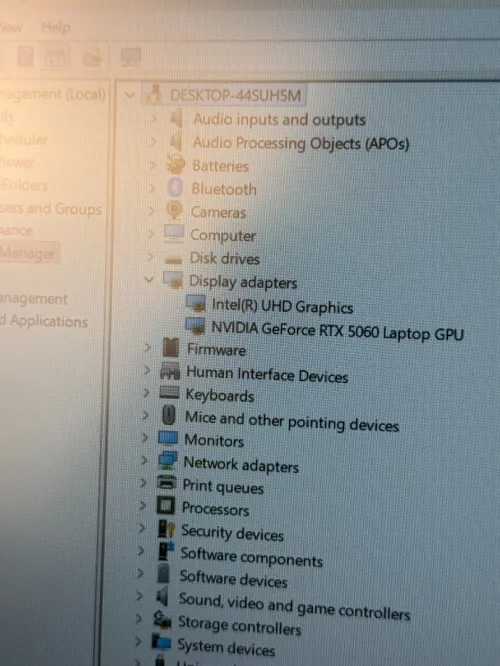The height and width of the screenshot is (666, 500).
Task: Click the Software components icon
Action: (x=165, y=551)
